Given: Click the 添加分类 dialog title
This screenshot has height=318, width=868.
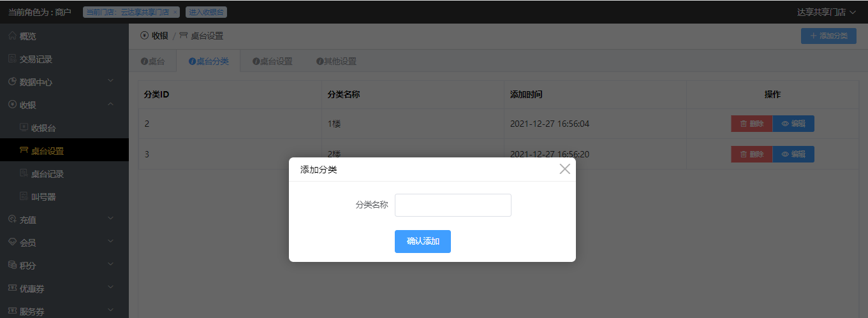Looking at the screenshot, I should pyautogui.click(x=318, y=170).
